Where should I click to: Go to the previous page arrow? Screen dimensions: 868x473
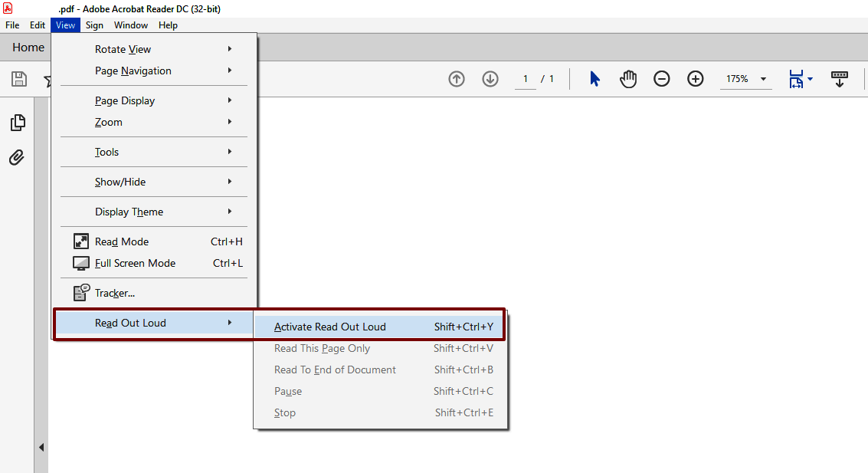[456, 78]
